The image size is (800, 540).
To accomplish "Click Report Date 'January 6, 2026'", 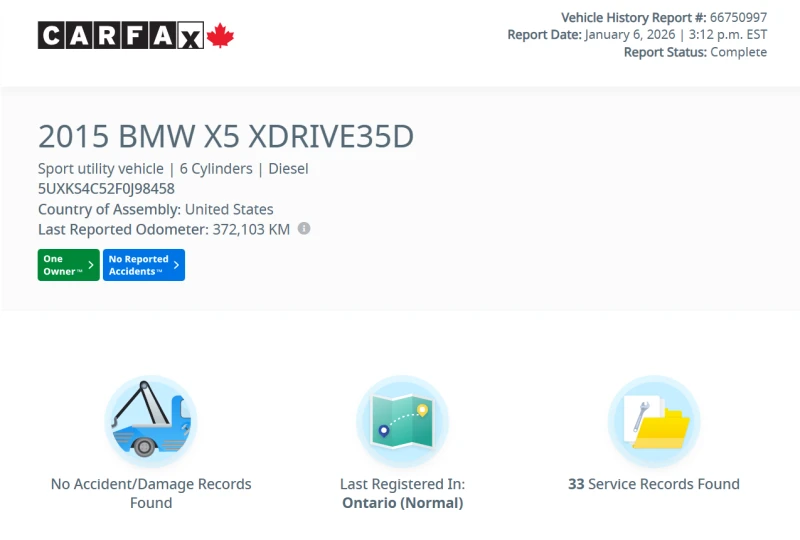I will pyautogui.click(x=630, y=35).
